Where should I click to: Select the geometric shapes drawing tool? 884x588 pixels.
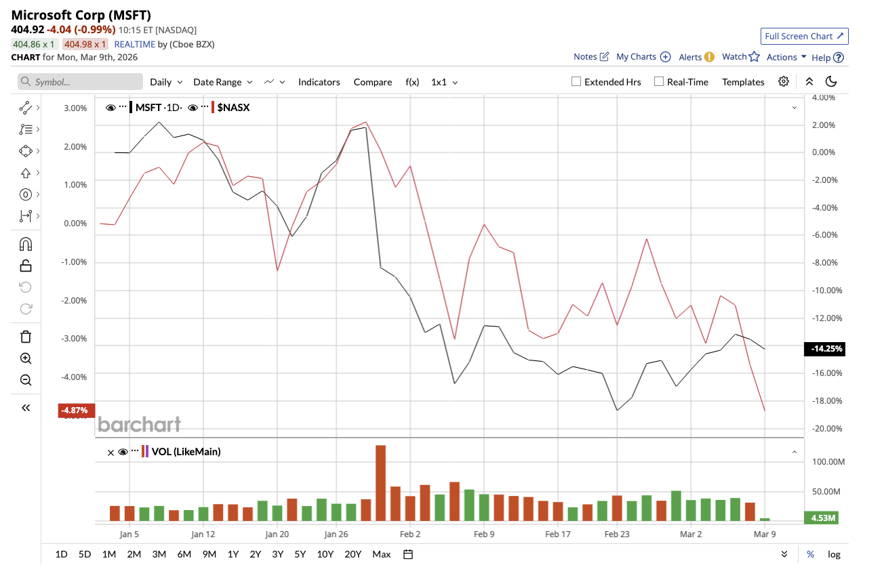coord(26,150)
